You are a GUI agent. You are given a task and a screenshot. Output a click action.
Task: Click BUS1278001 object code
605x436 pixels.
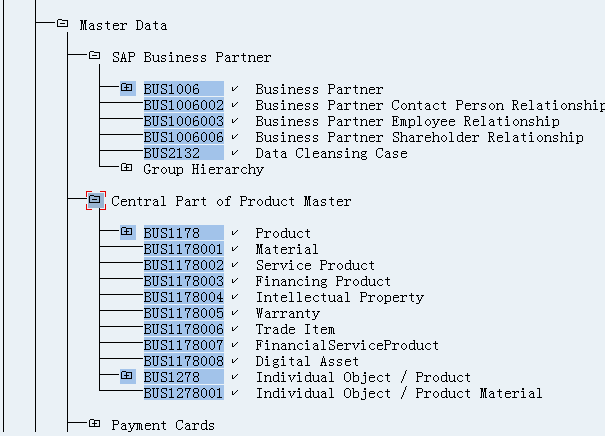tap(184, 393)
